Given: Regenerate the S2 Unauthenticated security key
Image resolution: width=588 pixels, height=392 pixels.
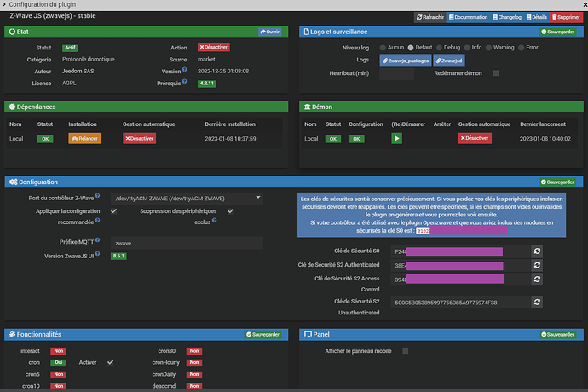Looking at the screenshot, I should (537, 302).
